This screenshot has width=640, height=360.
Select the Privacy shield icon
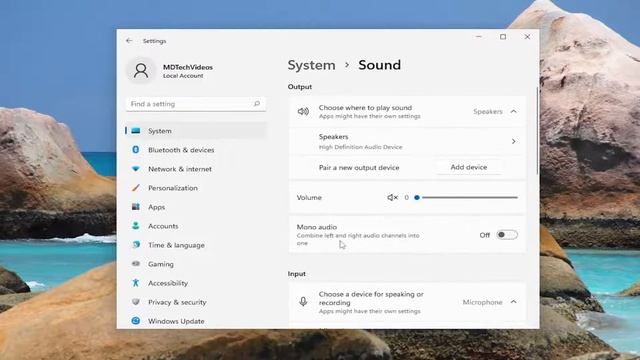(x=136, y=302)
